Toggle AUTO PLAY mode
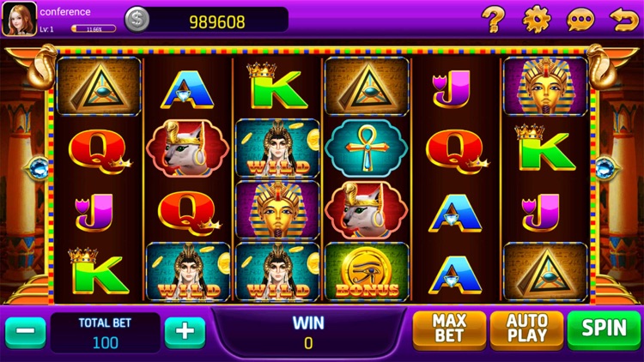The image size is (644, 362). click(x=527, y=329)
